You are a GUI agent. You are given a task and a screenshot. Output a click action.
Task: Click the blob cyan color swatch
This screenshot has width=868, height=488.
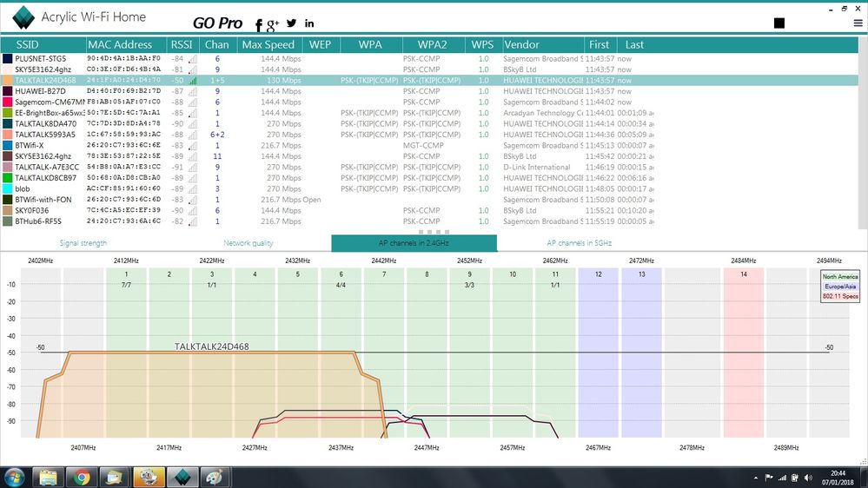click(x=7, y=188)
